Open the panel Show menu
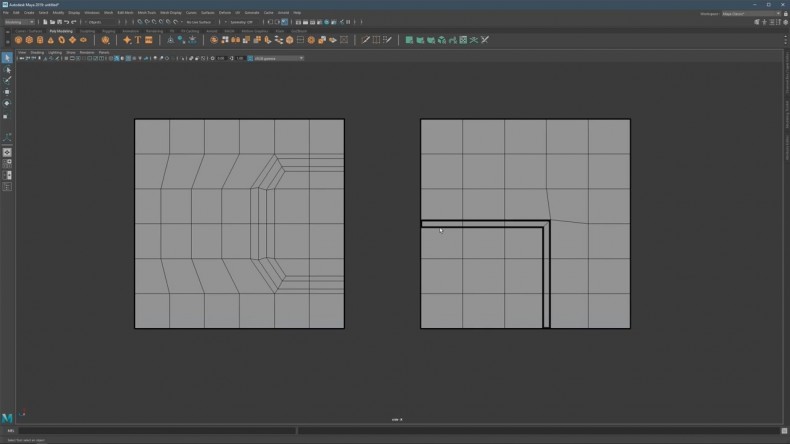Screen dimensions: 790x444 click(71, 52)
